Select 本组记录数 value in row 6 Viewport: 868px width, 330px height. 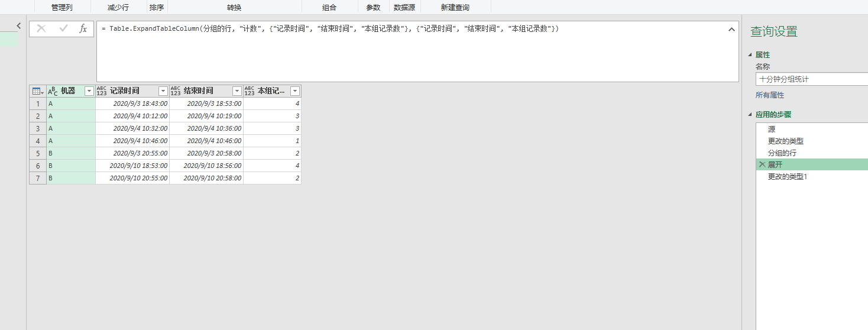pyautogui.click(x=273, y=166)
